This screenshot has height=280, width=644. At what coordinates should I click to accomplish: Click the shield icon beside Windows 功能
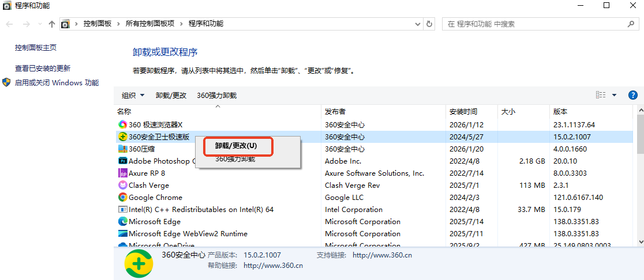6,82
